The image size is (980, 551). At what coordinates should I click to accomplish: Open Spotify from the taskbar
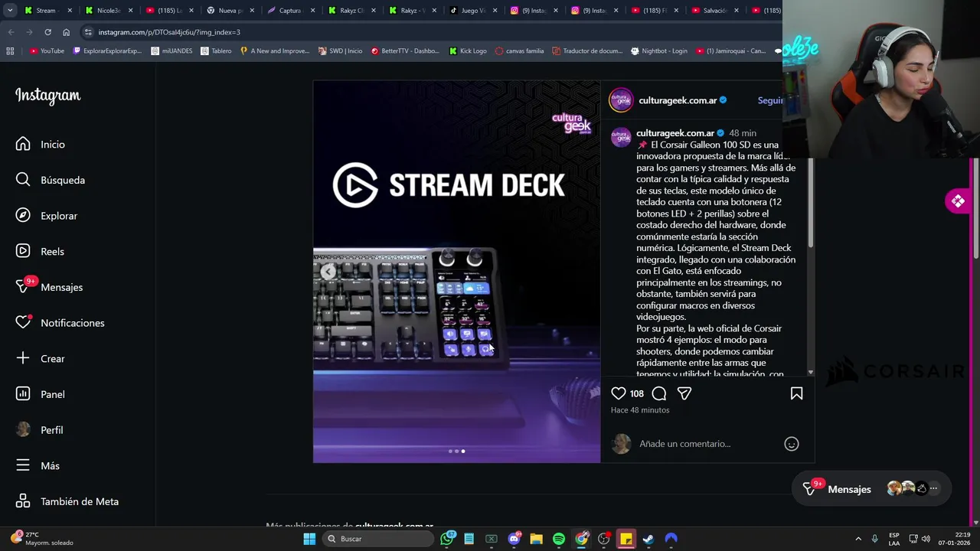[x=559, y=539]
